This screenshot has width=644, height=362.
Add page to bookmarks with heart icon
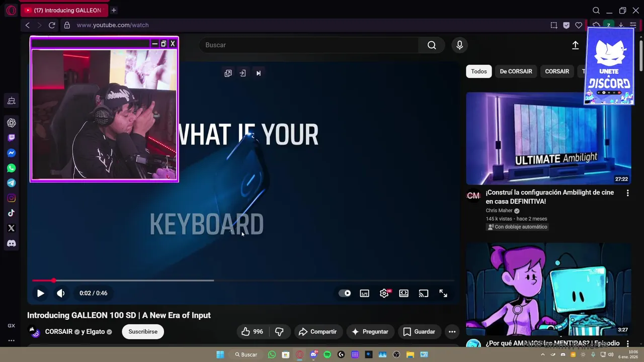579,25
